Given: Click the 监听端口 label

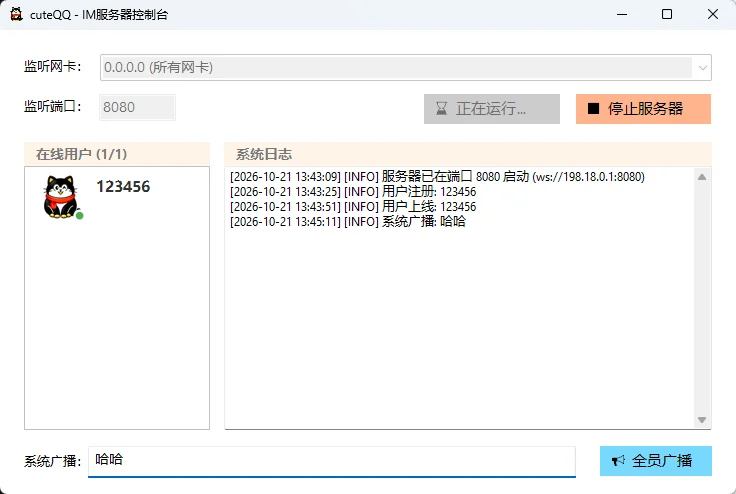Looking at the screenshot, I should pos(53,107).
